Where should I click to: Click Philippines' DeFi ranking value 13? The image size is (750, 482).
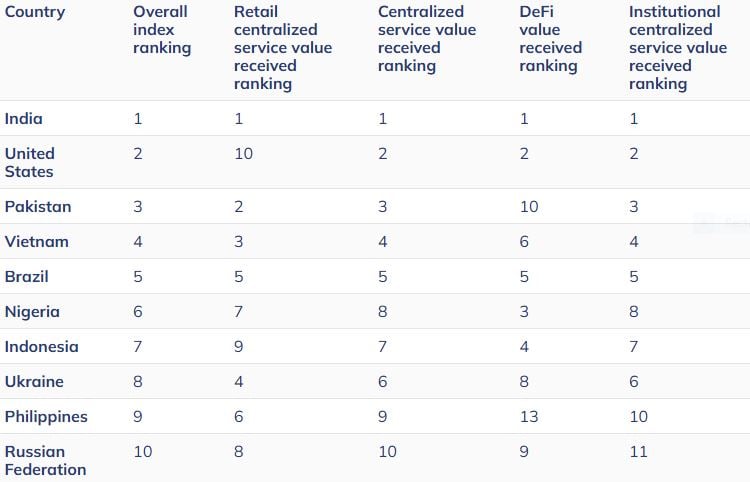point(530,417)
